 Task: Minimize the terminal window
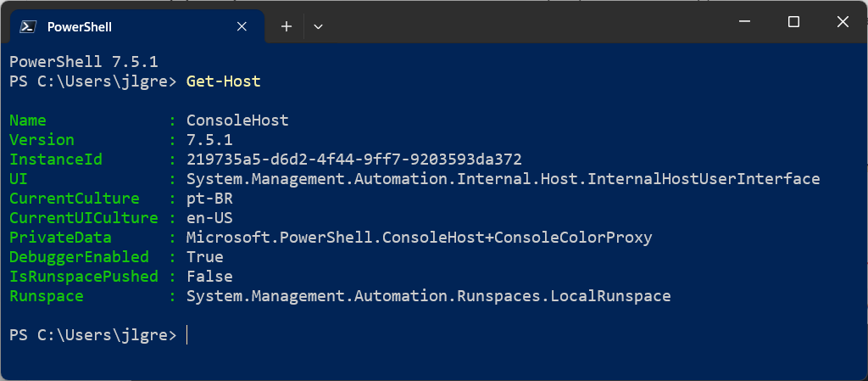coord(744,22)
